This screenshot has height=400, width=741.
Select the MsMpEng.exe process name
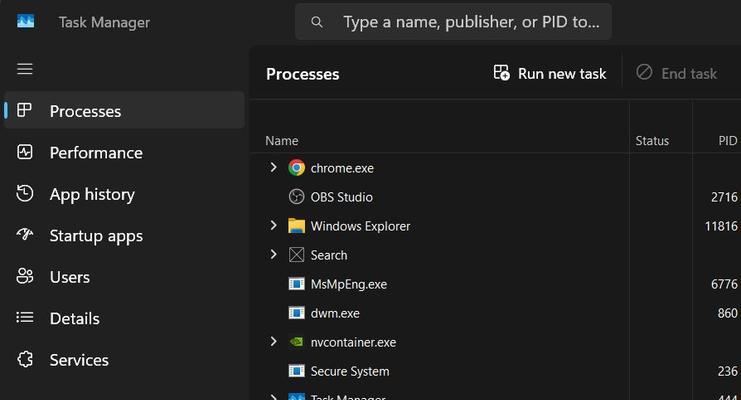click(349, 284)
